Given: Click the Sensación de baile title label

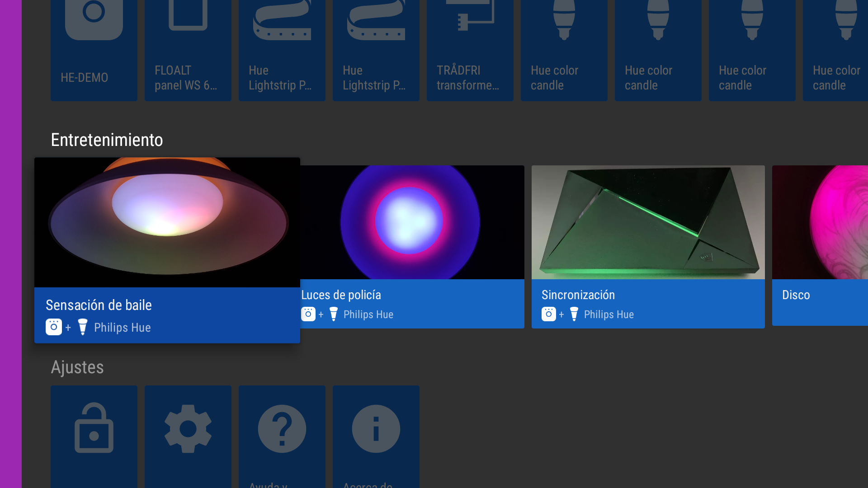Looking at the screenshot, I should pyautogui.click(x=99, y=305).
